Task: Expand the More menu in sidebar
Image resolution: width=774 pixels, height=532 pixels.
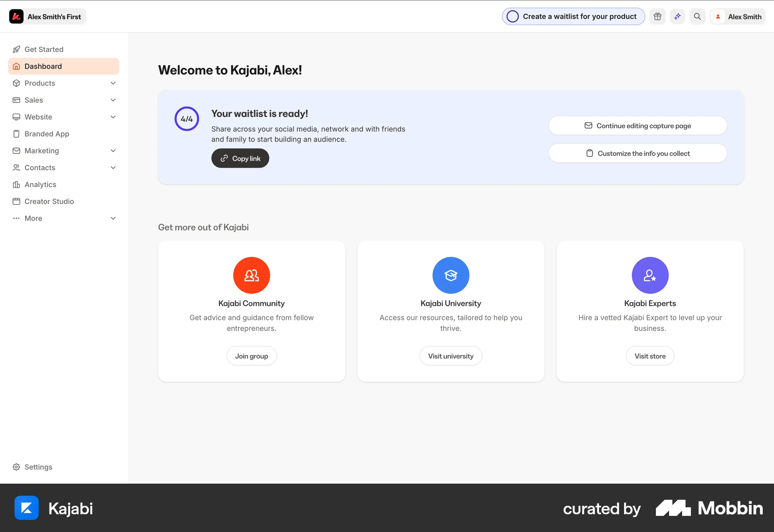Action: coord(113,218)
